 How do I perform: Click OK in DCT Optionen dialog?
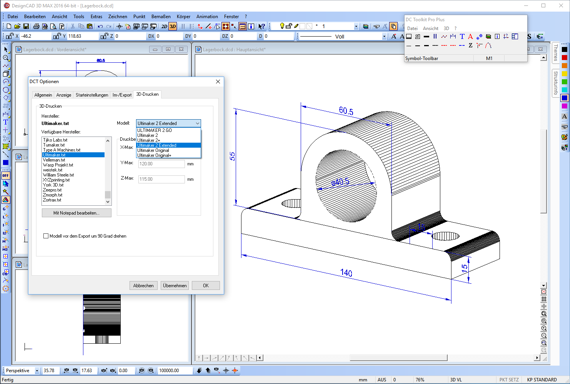(206, 285)
